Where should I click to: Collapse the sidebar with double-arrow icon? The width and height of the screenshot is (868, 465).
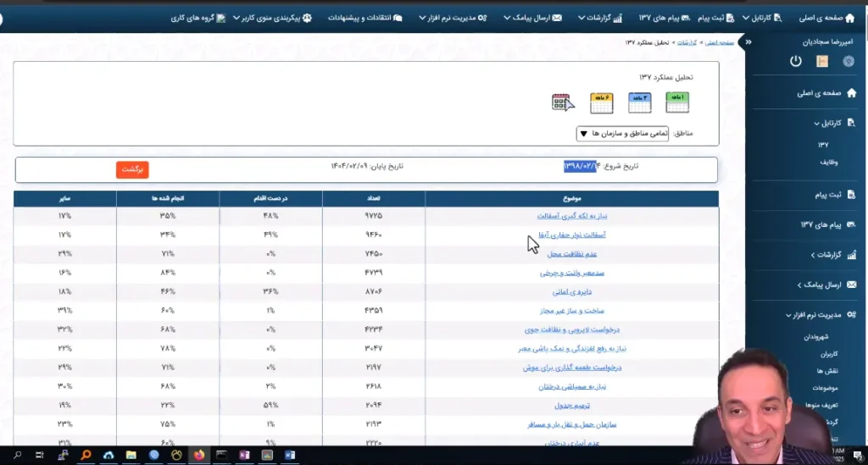[747, 42]
